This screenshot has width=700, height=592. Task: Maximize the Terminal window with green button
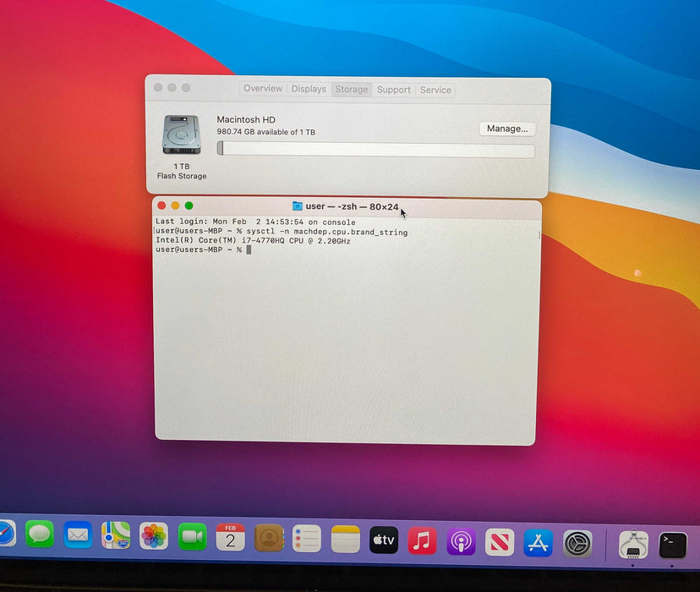[x=189, y=206]
